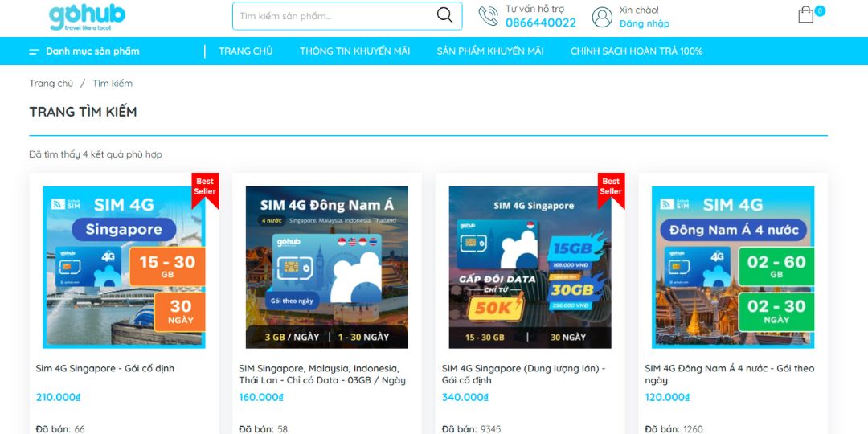Click the cart item count badge

tap(820, 11)
